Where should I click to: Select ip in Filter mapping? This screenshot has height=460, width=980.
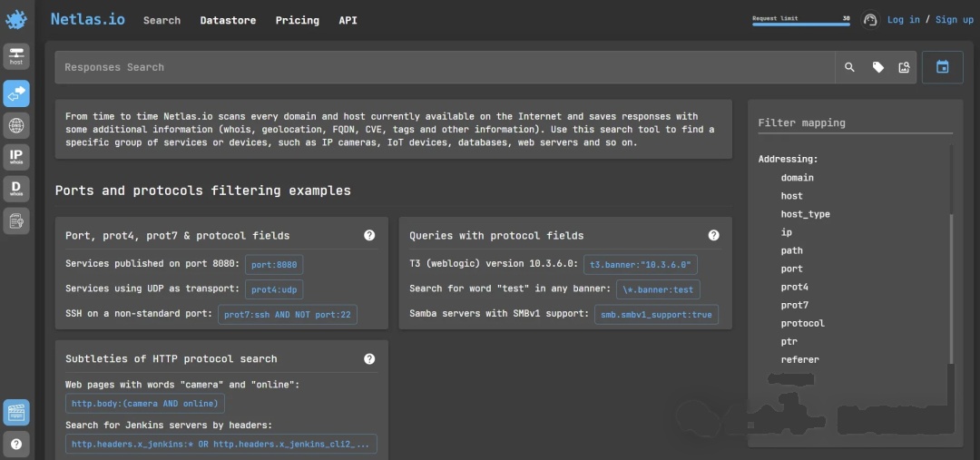coord(786,232)
